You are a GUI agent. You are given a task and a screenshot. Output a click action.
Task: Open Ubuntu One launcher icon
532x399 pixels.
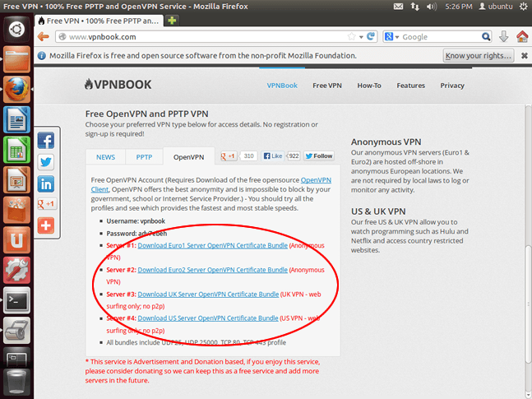point(16,240)
